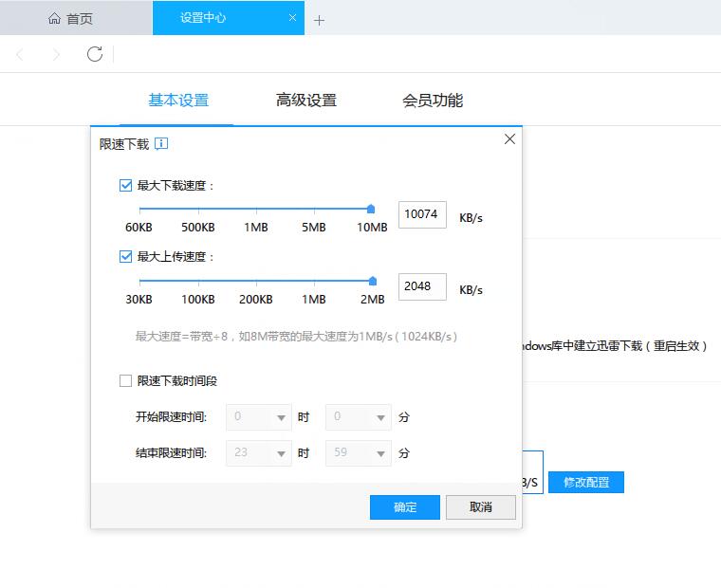
Task: Click the max download speed slider handle
Action: tap(371, 209)
